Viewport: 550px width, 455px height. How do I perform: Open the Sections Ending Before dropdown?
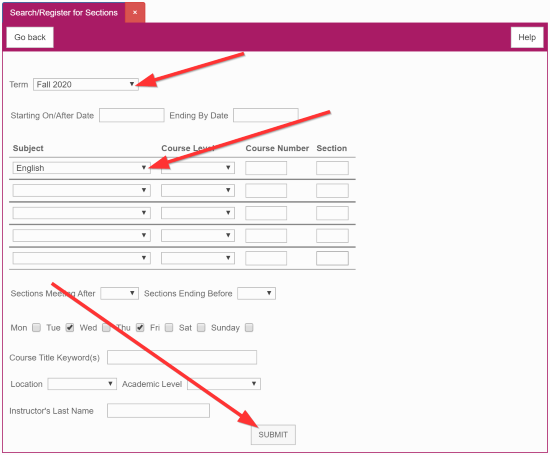[256, 293]
